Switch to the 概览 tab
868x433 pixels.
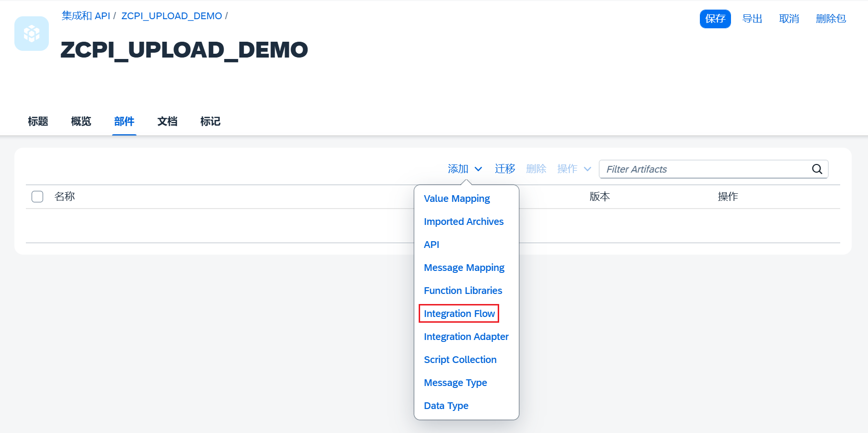coord(81,122)
